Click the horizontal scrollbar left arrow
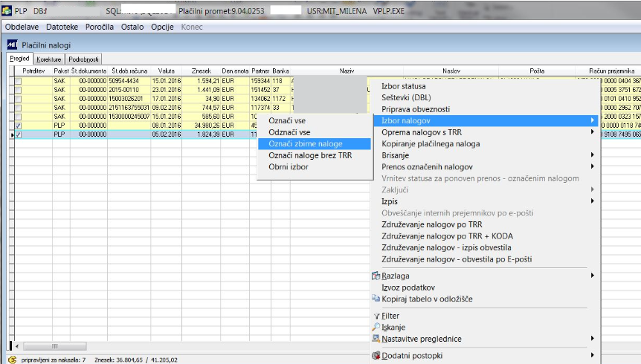 tap(17, 346)
